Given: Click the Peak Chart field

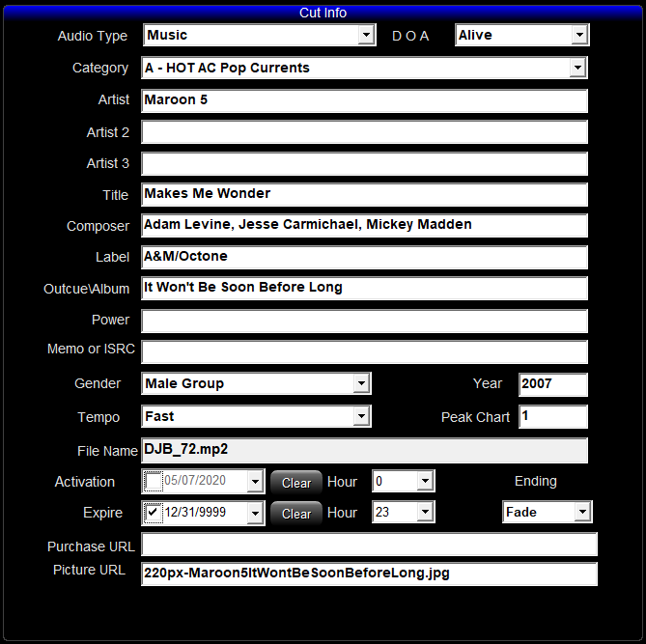Looking at the screenshot, I should (x=553, y=416).
